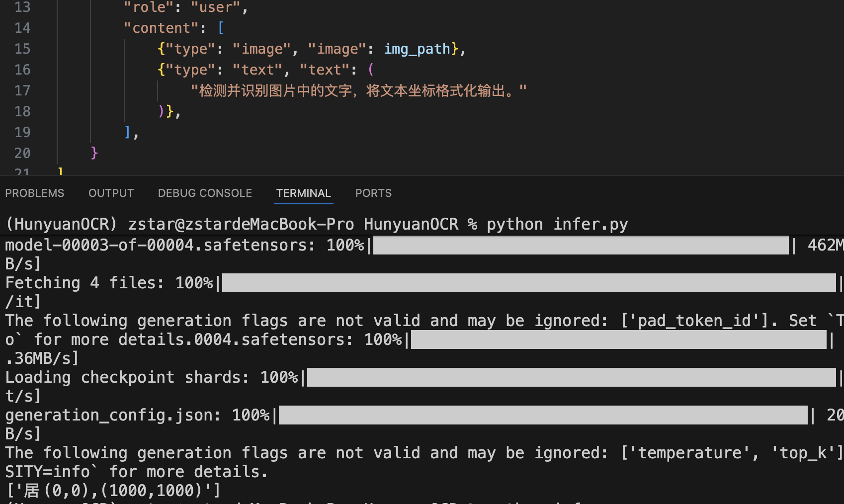The width and height of the screenshot is (844, 504).
Task: Click line number 19 in the gutter
Action: pyautogui.click(x=22, y=132)
